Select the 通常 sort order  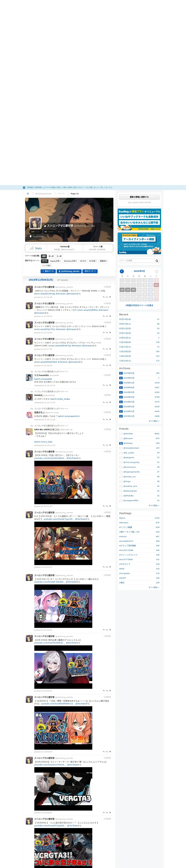coord(44,256)
